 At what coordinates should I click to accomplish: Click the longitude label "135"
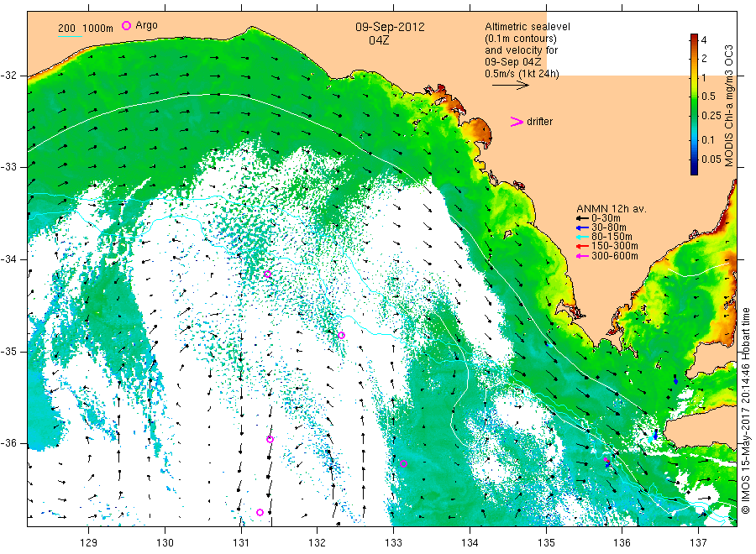pos(546,543)
